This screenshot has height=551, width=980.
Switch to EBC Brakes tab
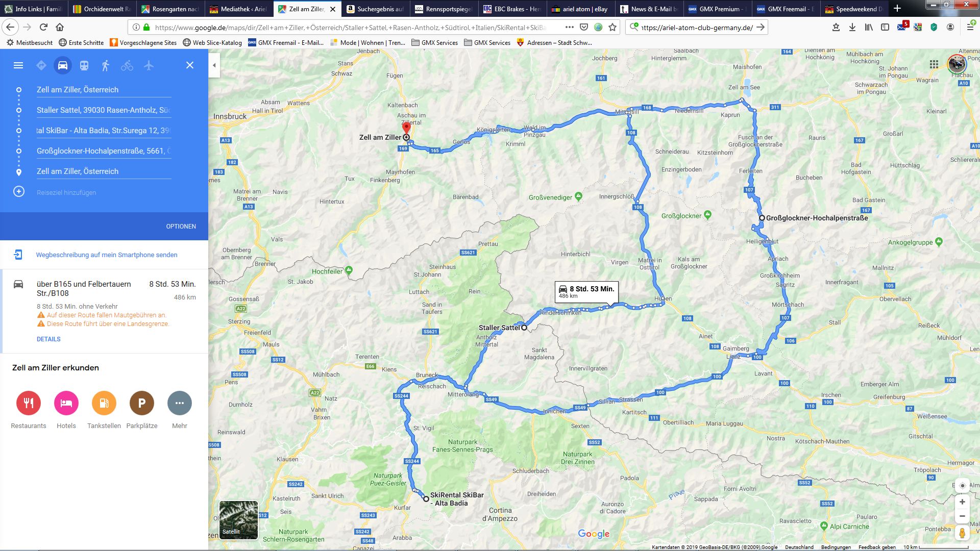point(512,9)
